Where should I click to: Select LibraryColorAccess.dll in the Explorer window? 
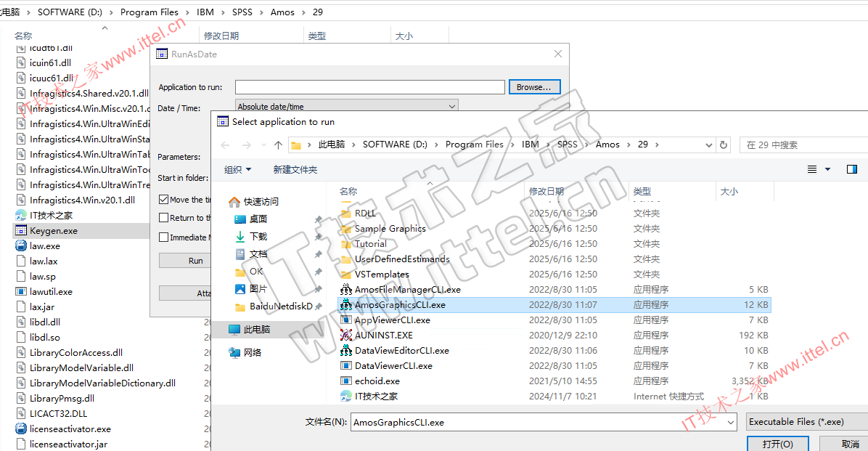coord(76,352)
